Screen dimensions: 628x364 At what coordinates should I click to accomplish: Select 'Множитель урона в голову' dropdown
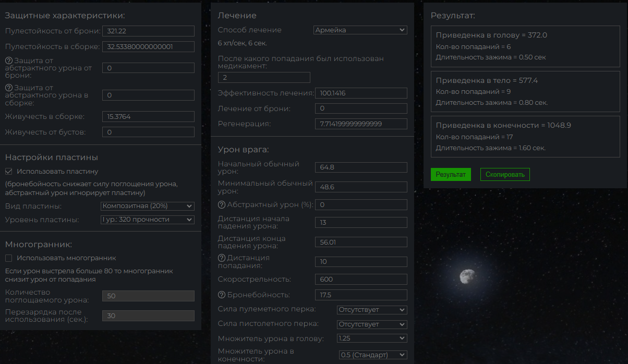pos(372,338)
